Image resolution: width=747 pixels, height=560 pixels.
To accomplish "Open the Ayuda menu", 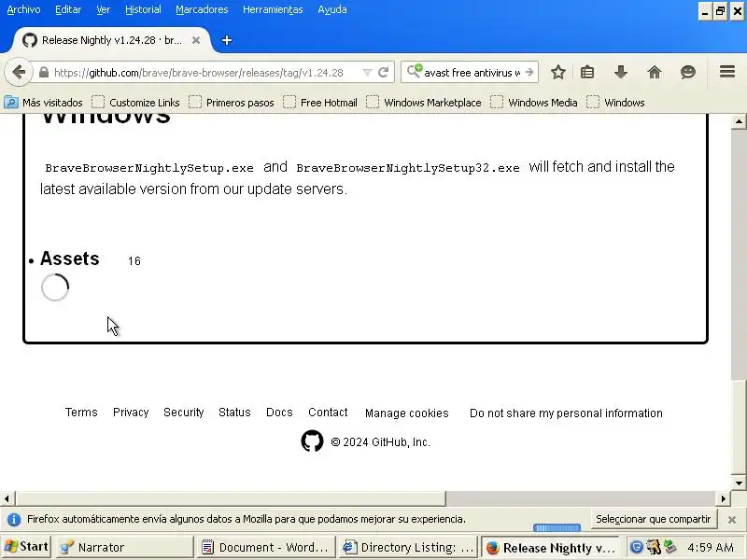I will (332, 9).
